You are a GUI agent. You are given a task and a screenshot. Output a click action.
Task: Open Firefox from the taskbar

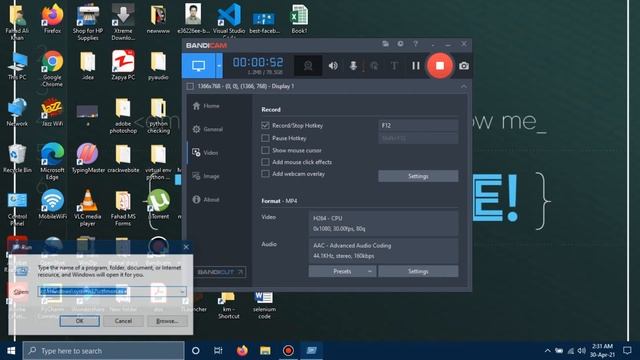[x=242, y=351]
